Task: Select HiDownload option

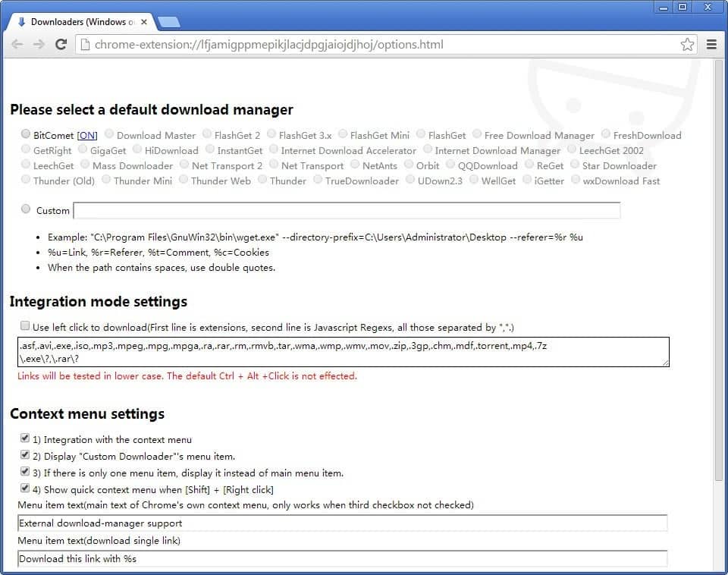Action: point(137,149)
